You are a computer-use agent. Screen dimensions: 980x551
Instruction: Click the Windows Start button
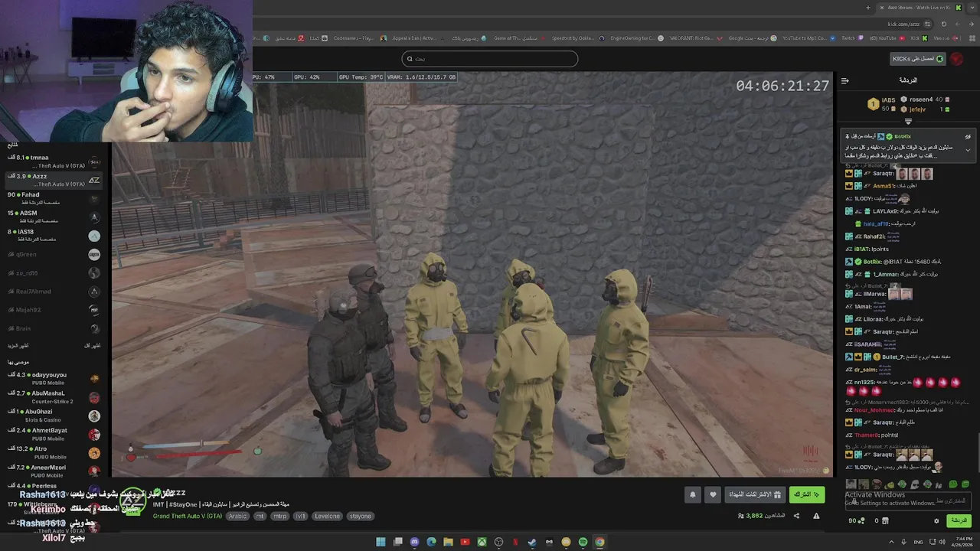click(x=381, y=542)
